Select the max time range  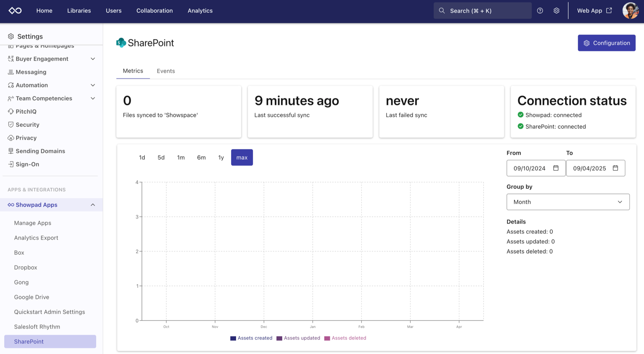[242, 157]
